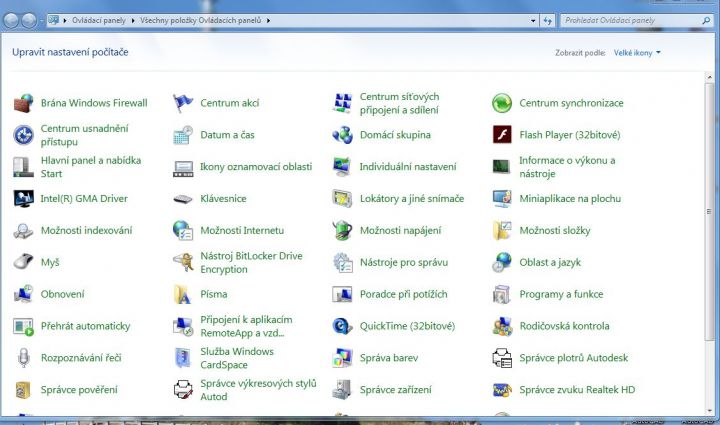Screen dimensions: 720x425
Task: Open the Správce zvuku Realtek HD icon
Action: coord(502,390)
